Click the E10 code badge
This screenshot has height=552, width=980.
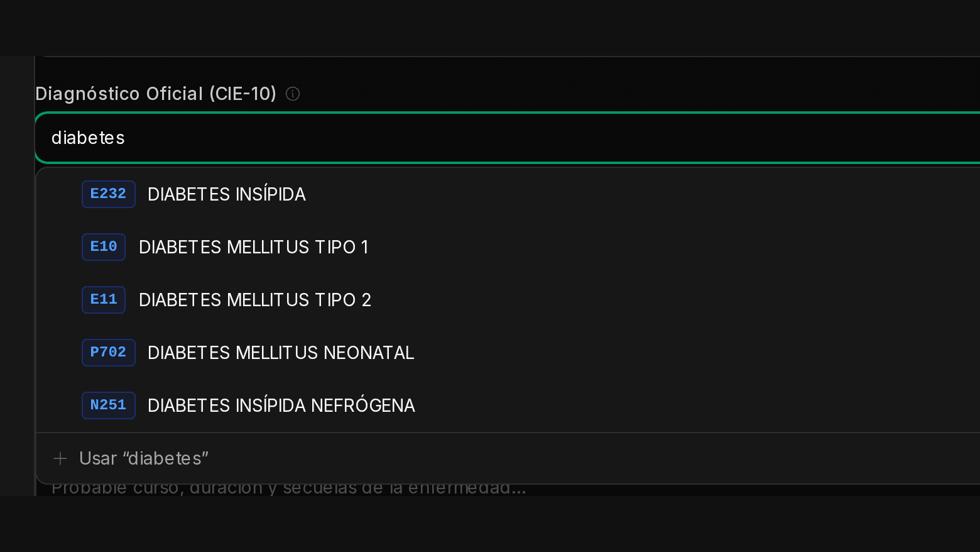click(x=104, y=246)
